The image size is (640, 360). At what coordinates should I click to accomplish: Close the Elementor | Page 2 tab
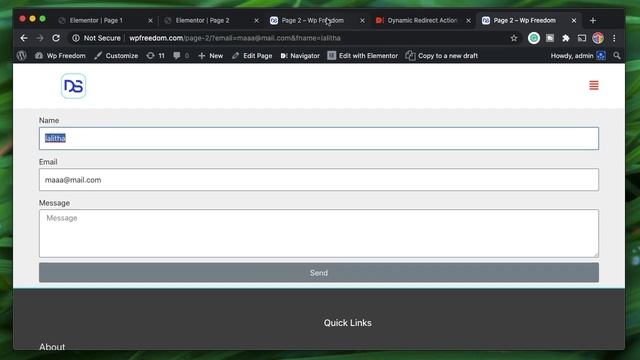256,20
